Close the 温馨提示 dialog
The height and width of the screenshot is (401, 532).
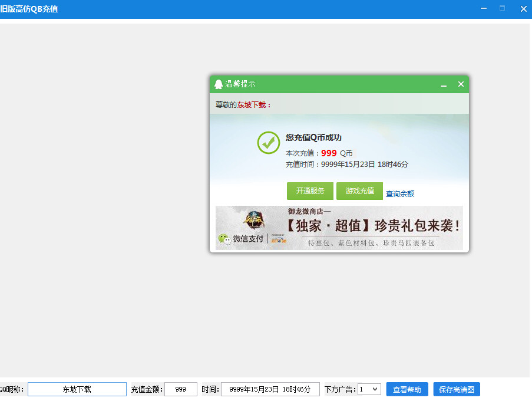coord(461,84)
